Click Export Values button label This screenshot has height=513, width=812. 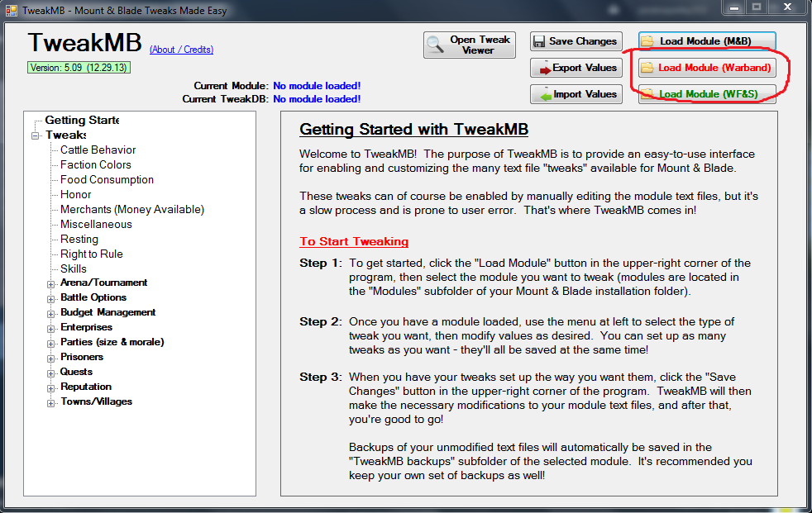coord(584,68)
